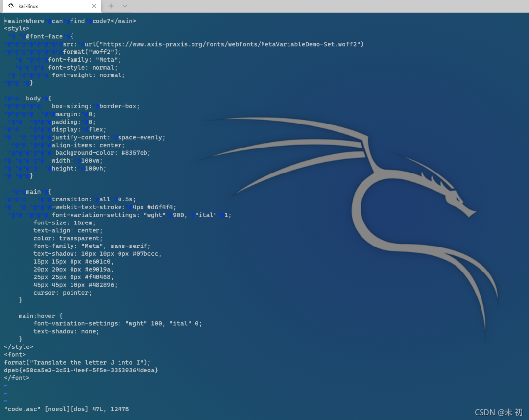This screenshot has width=529, height=420.
Task: Click the main:hover selector line
Action: click(41, 316)
